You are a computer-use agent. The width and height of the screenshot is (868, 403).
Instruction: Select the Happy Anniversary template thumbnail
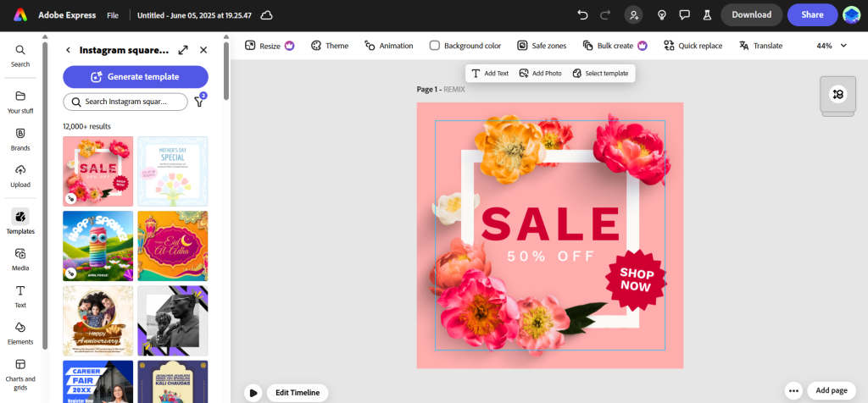point(98,321)
